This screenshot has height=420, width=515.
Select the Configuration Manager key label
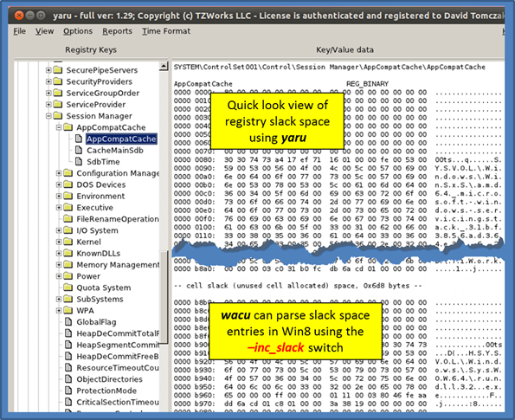[x=118, y=173]
